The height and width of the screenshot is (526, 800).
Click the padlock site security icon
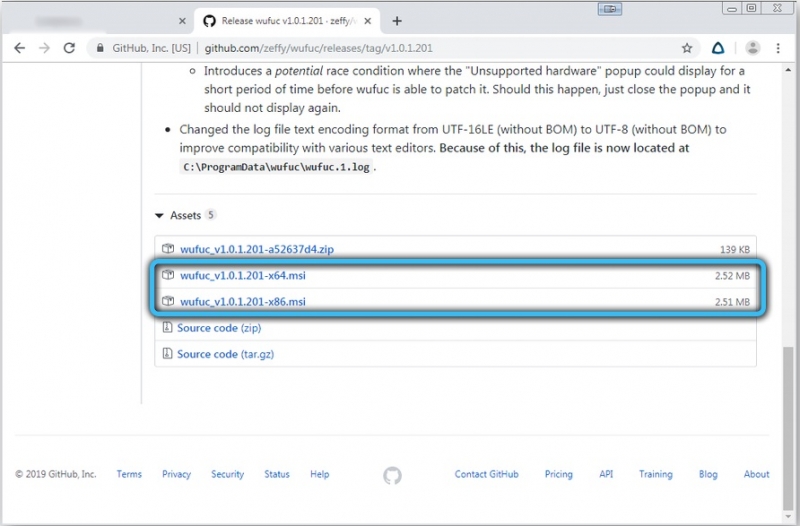point(100,48)
